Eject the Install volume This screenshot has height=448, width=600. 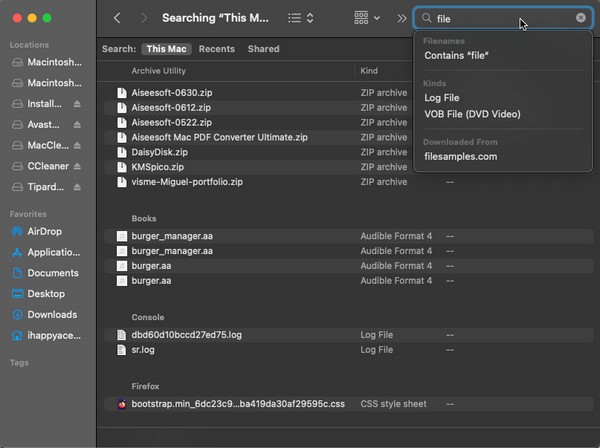(77, 104)
